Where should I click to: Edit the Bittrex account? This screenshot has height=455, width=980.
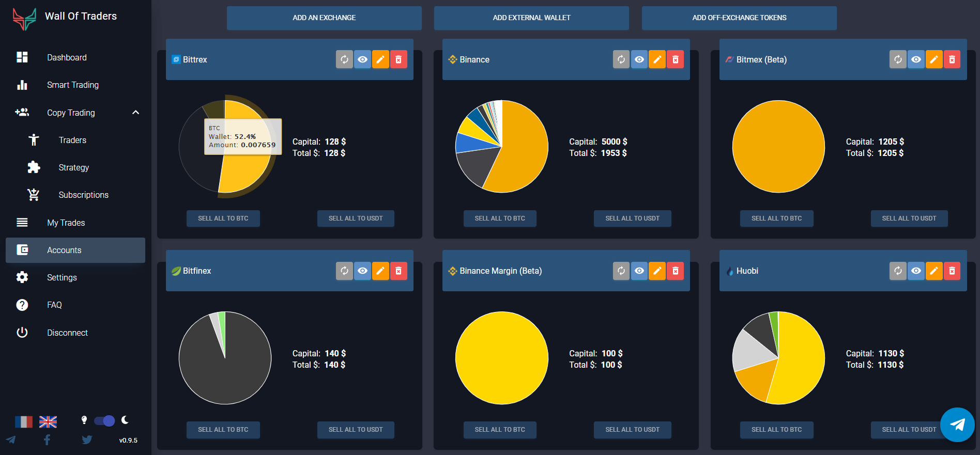pos(380,59)
